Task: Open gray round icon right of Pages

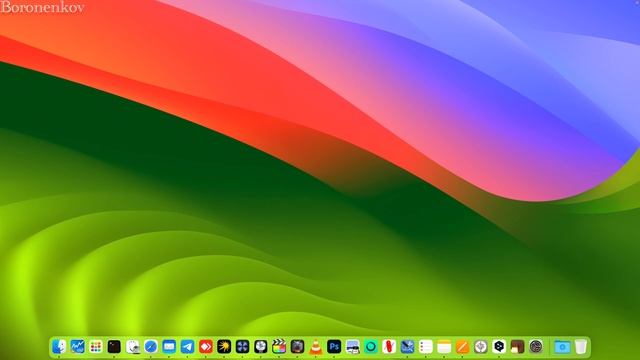Action: pyautogui.click(x=481, y=347)
